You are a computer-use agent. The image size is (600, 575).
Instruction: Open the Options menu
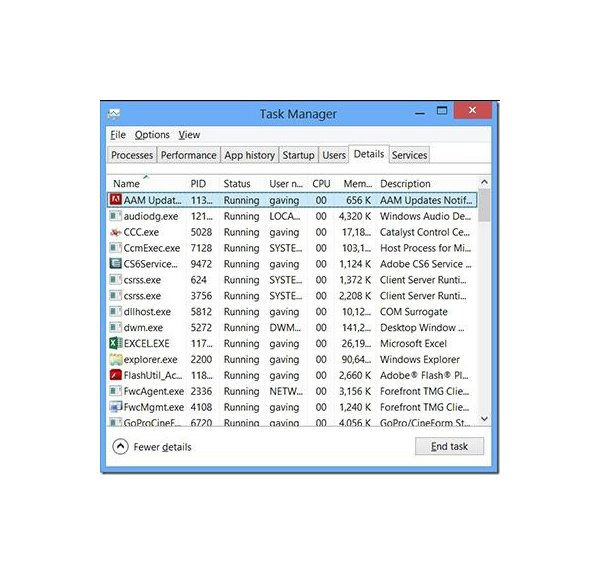pyautogui.click(x=152, y=135)
